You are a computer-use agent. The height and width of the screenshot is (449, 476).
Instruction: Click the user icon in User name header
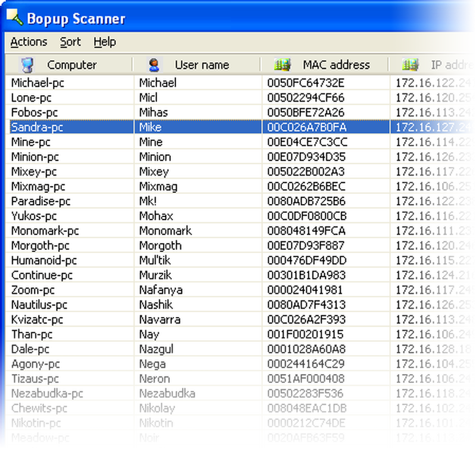click(154, 65)
